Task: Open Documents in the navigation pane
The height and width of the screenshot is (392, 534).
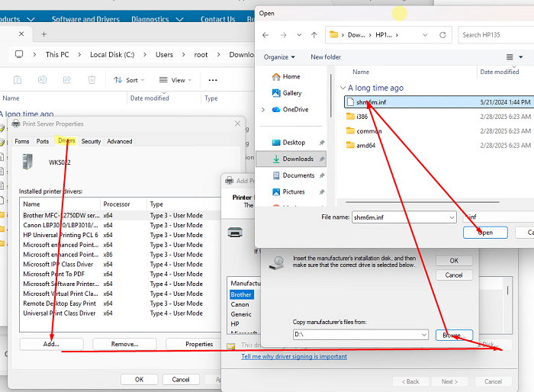Action: click(294, 175)
